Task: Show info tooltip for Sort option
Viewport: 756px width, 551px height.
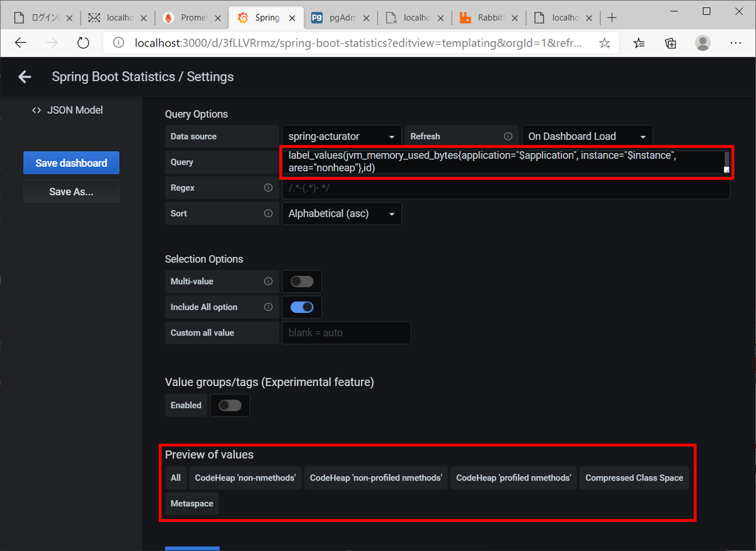Action: click(268, 213)
